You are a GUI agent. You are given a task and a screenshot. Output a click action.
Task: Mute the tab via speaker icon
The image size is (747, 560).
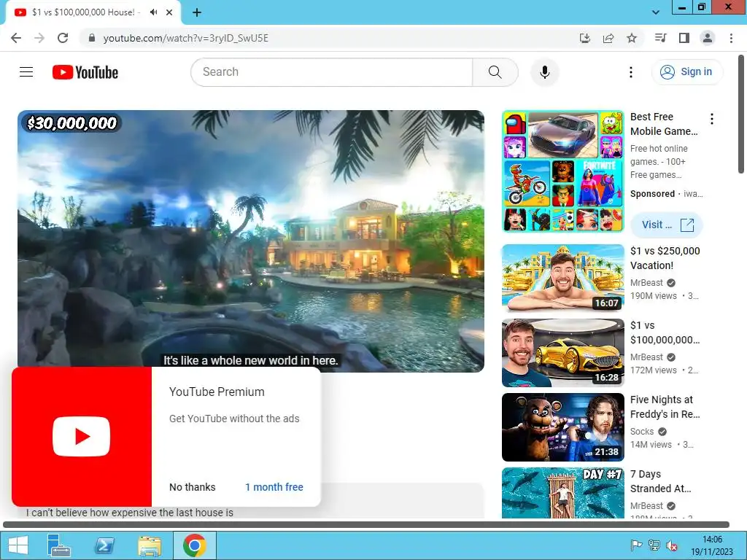(x=153, y=12)
